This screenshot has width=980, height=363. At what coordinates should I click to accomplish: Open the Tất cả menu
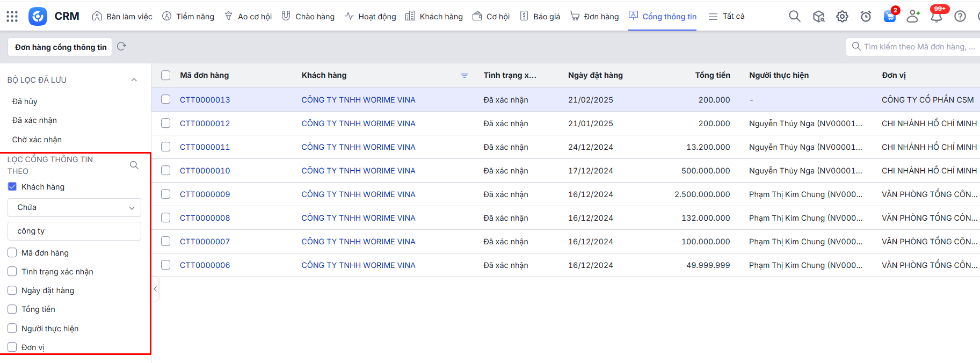[727, 17]
